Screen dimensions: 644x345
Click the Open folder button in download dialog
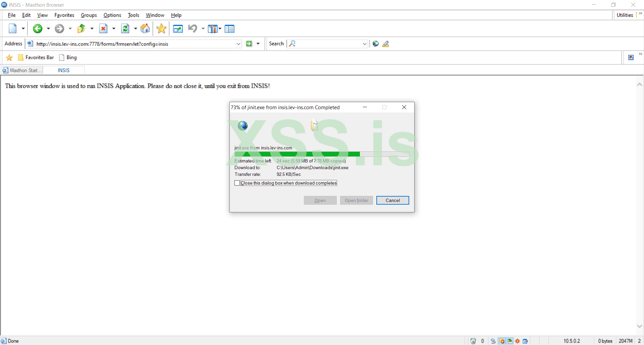coord(356,200)
